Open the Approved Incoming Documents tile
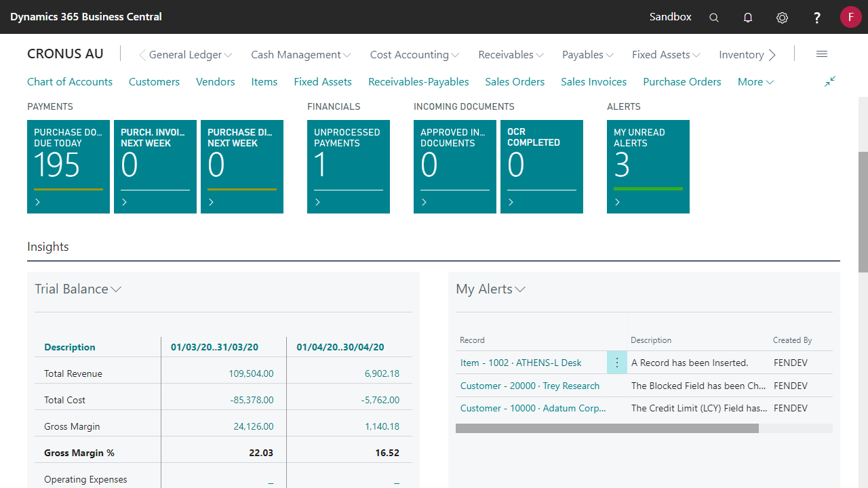 [x=455, y=167]
